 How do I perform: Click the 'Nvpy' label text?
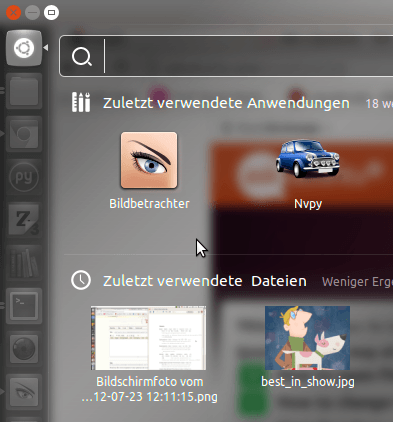308,204
